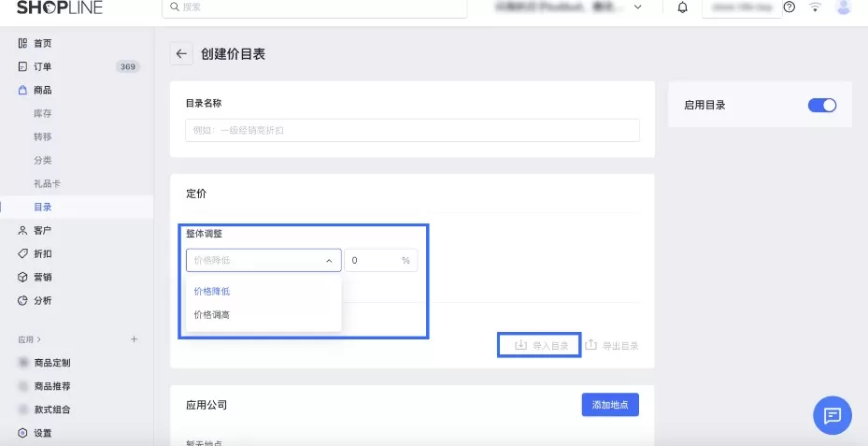Click the 分析 label in sidebar
This screenshot has height=446, width=868.
point(43,300)
